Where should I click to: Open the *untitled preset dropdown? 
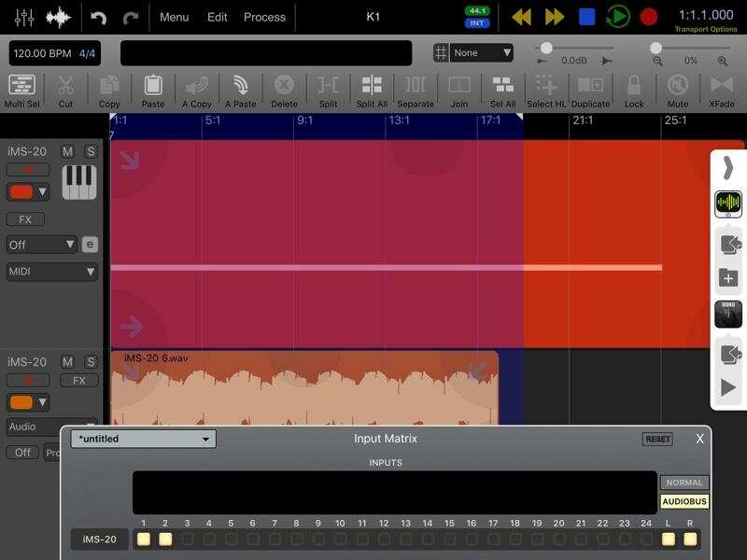[143, 439]
